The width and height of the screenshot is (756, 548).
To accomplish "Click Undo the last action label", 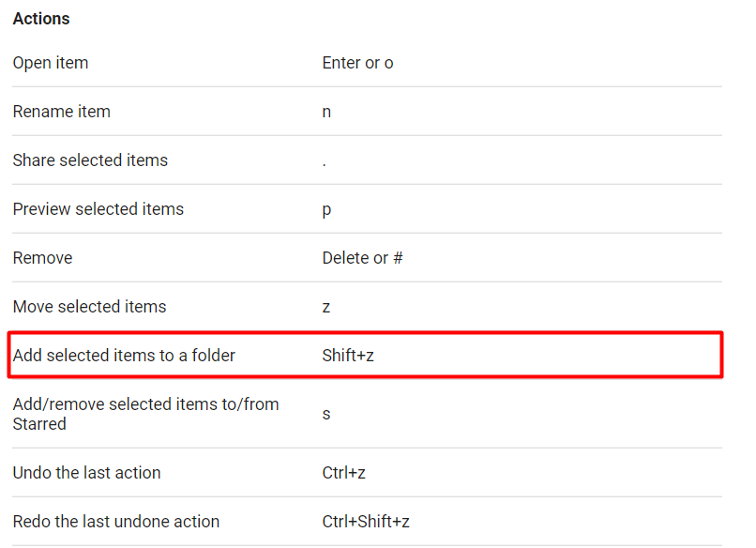I will coord(87,473).
